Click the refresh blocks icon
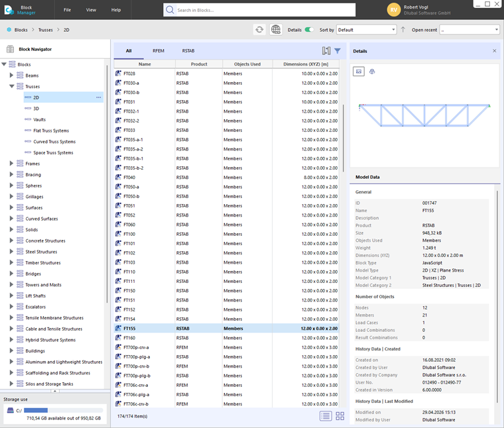Image resolution: width=504 pixels, height=428 pixels. (x=259, y=30)
